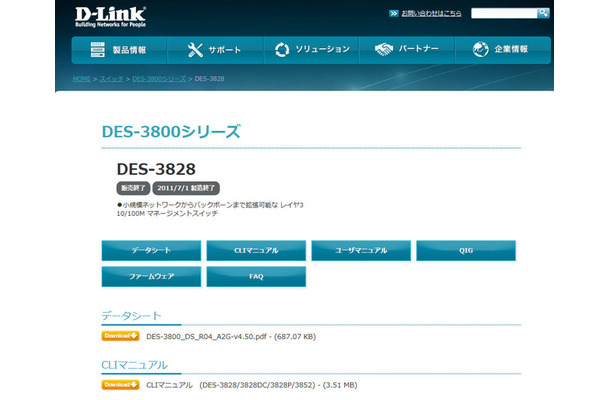Click the DES-3828 product title
Screen dimensions: 610x400
tap(156, 169)
